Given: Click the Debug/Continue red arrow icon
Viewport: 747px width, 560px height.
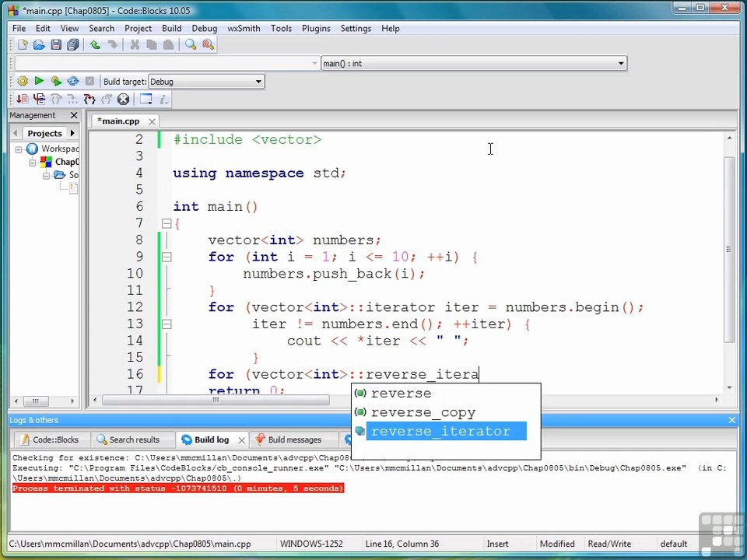Looking at the screenshot, I should point(23,99).
